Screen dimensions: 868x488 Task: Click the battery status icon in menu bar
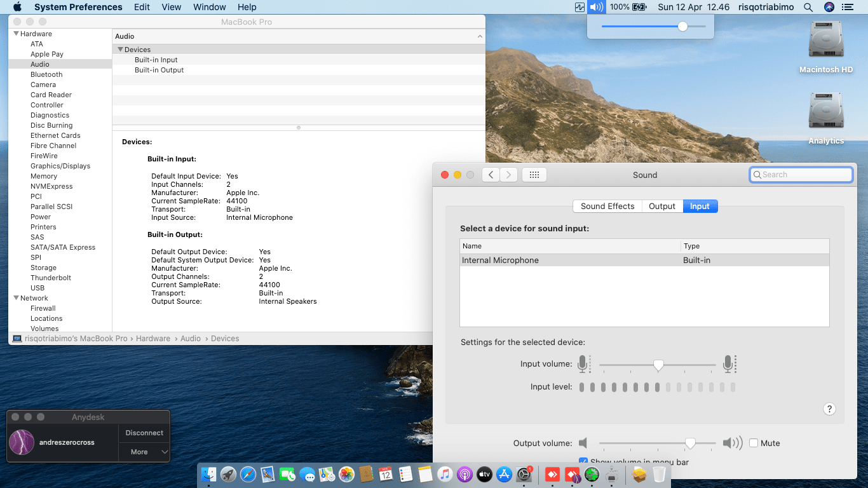click(639, 7)
